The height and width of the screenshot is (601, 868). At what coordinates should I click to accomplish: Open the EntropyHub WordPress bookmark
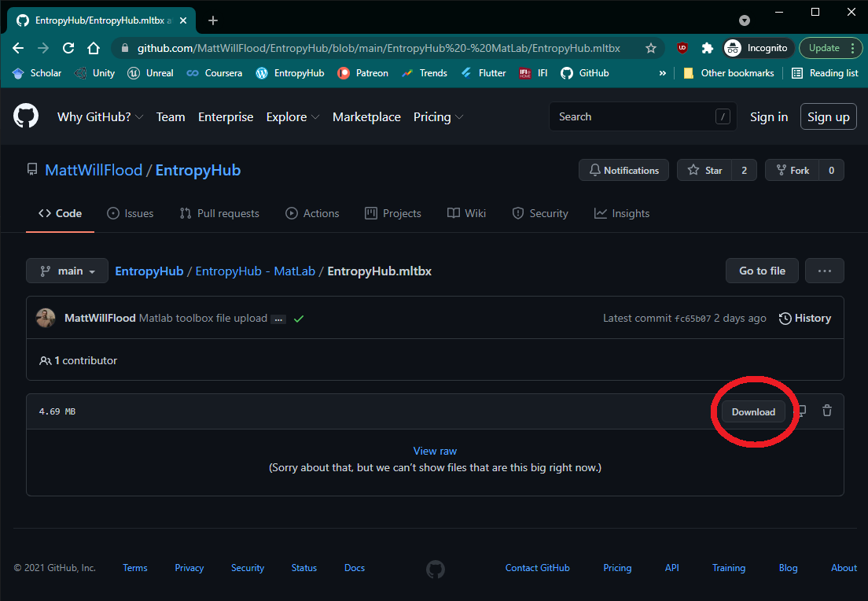(x=290, y=73)
